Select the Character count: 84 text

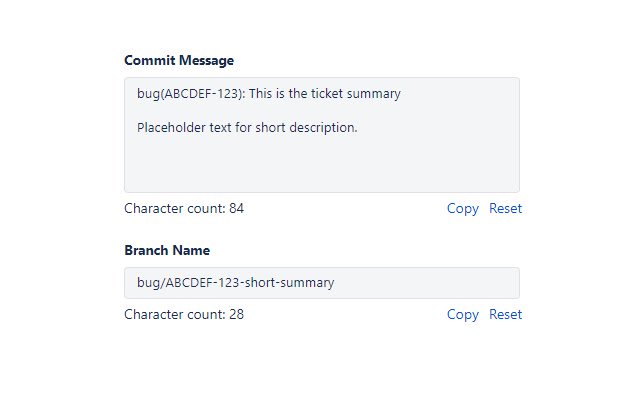coord(184,209)
